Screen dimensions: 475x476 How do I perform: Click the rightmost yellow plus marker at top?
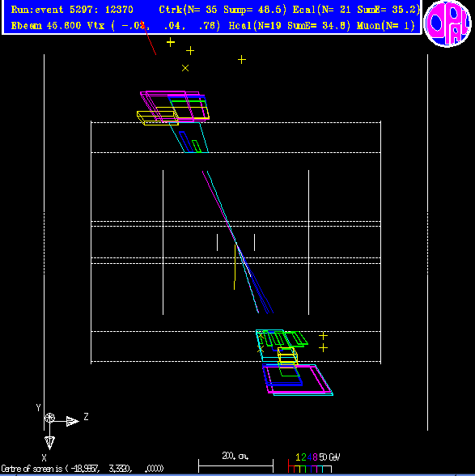[x=242, y=60]
